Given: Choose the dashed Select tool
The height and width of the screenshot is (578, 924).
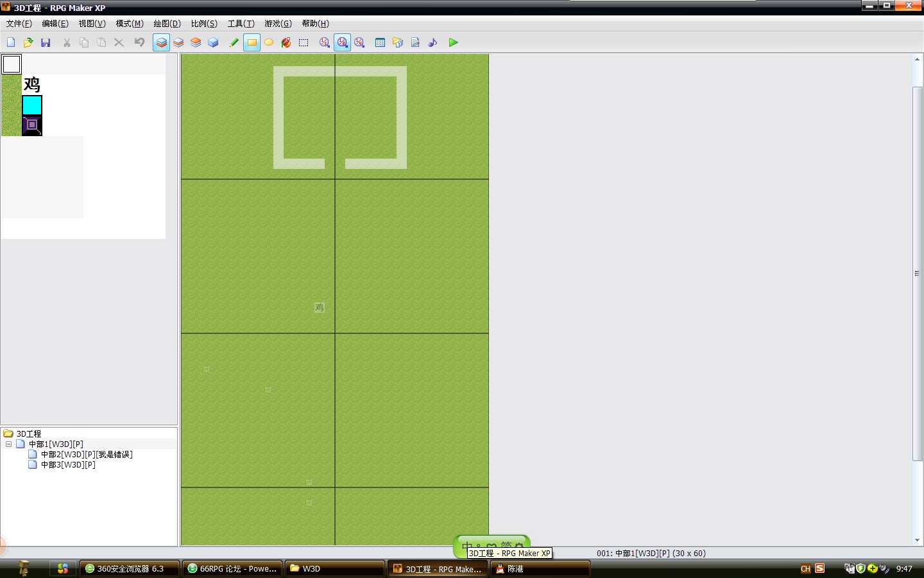Looking at the screenshot, I should click(x=304, y=42).
